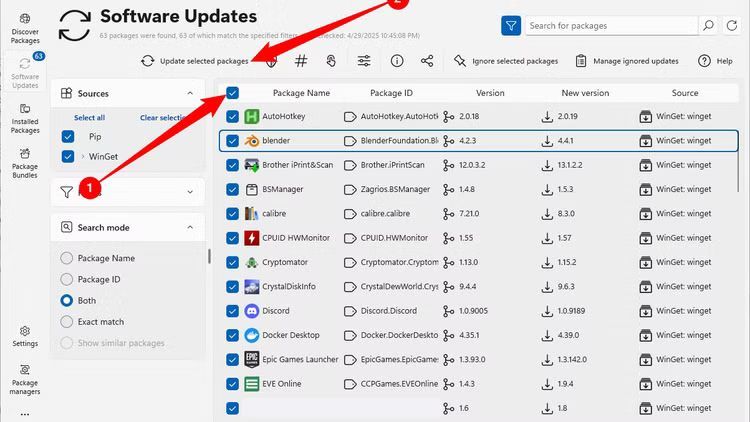
Task: Go to Installed Packages in sidebar
Action: [x=25, y=118]
